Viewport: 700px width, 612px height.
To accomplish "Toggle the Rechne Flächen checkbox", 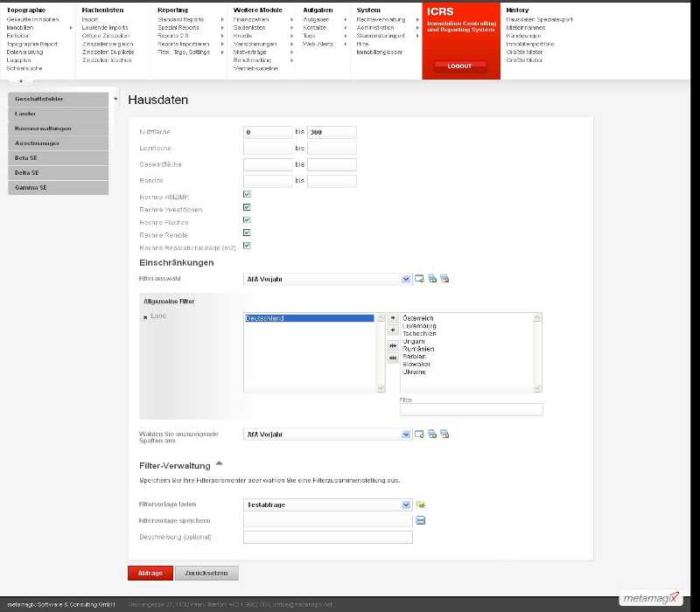I will point(247,220).
